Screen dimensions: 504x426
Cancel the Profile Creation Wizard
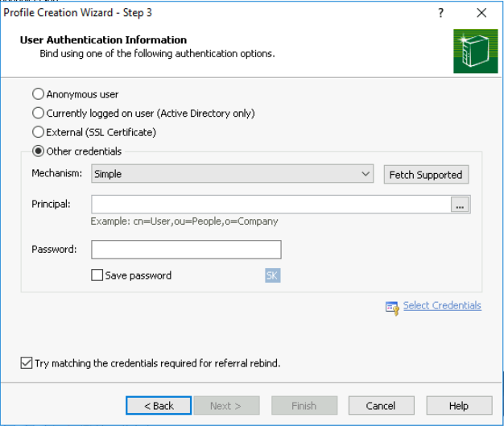(381, 405)
